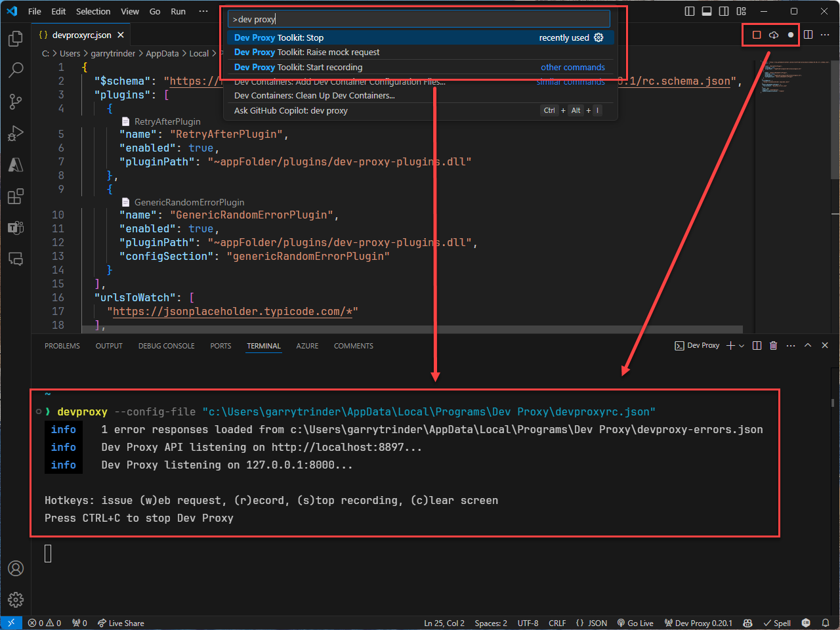Expand the editor overflow actions ellipsis
This screenshot has width=840, height=630.
[825, 35]
